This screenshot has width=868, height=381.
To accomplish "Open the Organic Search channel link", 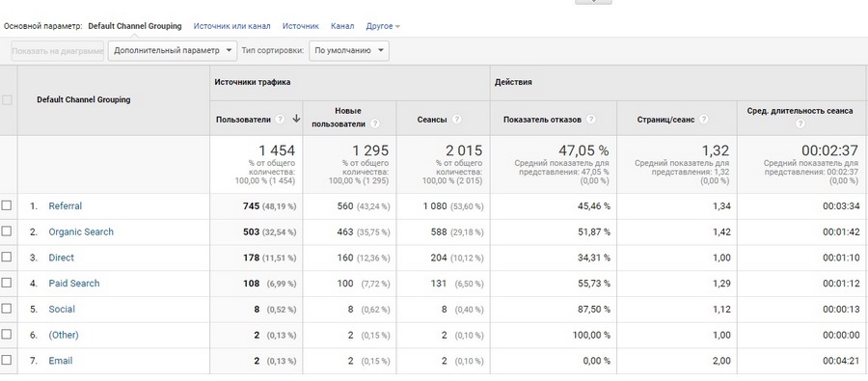I will click(x=81, y=232).
